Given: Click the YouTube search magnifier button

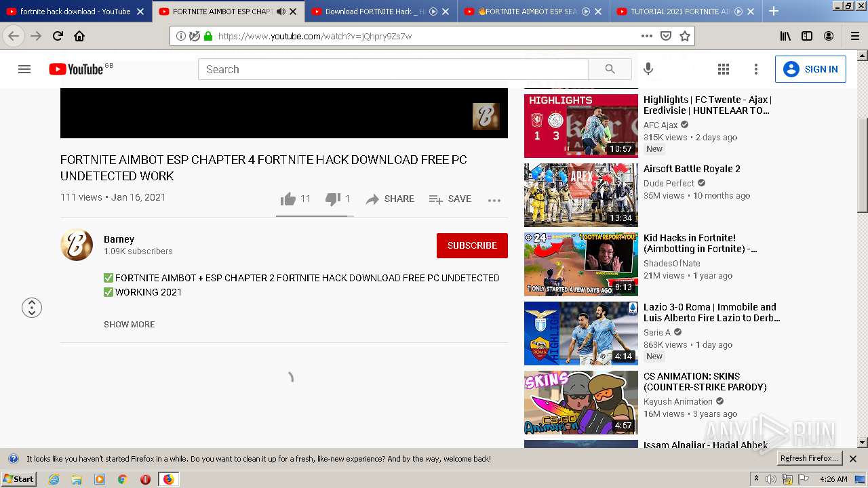Looking at the screenshot, I should [610, 69].
